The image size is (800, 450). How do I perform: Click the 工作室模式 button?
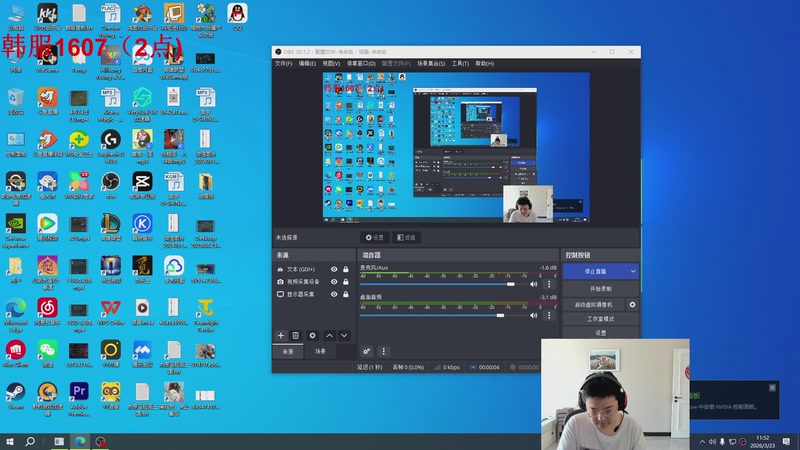(601, 319)
